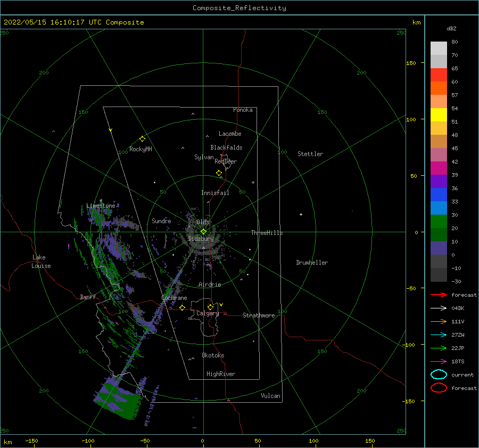
Task: Click the cyan 27ZW arrow icon
Action: [439, 335]
